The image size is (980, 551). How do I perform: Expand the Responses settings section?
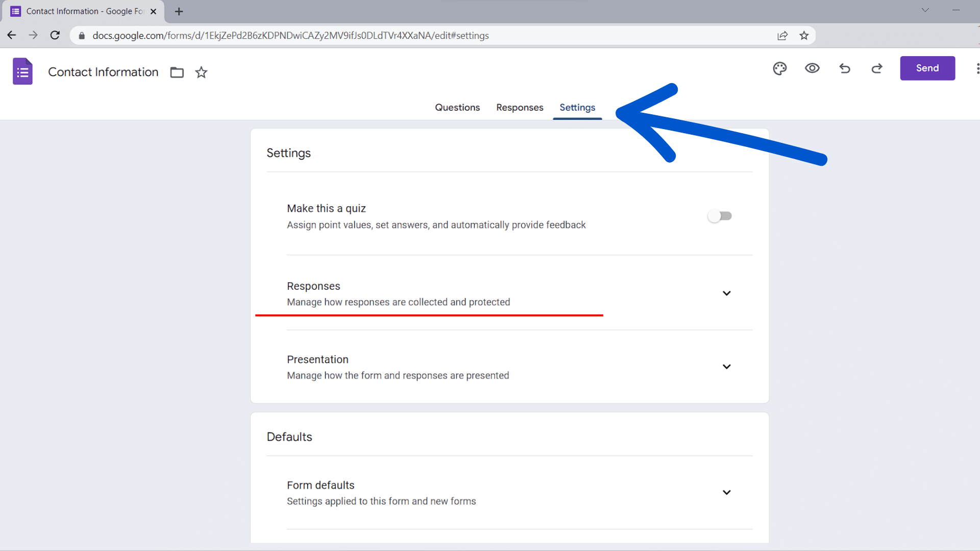click(x=726, y=293)
